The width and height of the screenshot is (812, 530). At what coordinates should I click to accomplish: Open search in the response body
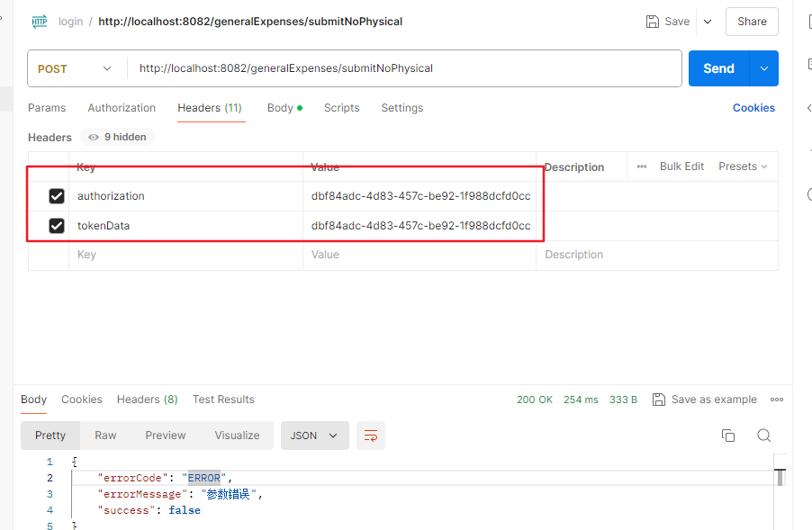[x=763, y=435]
